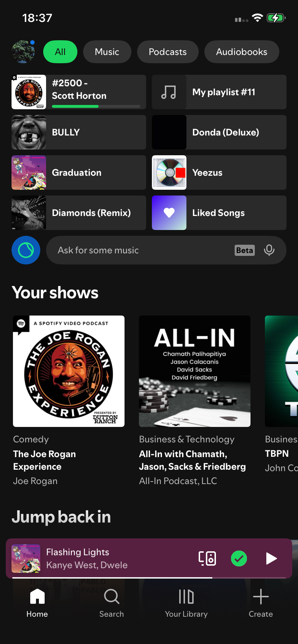Open the Diamonds (Remix) tile

coord(79,213)
